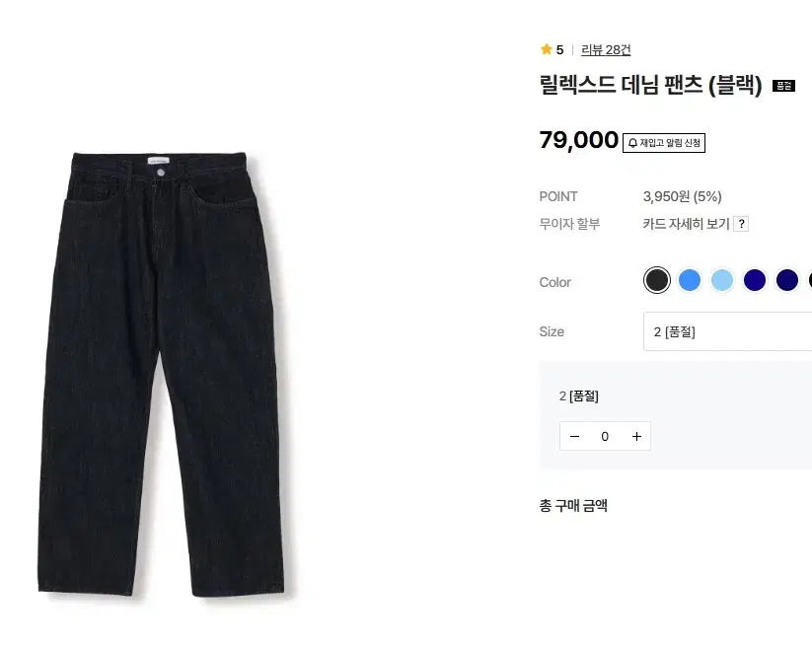Click the product title 릴렉스드 데님 팬츠 (블랙)
The height and width of the screenshot is (646, 812).
click(x=651, y=86)
